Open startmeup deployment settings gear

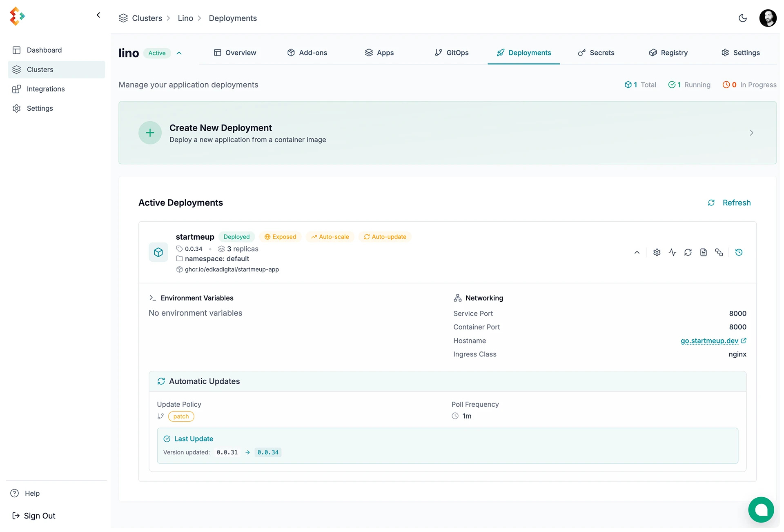tap(657, 252)
